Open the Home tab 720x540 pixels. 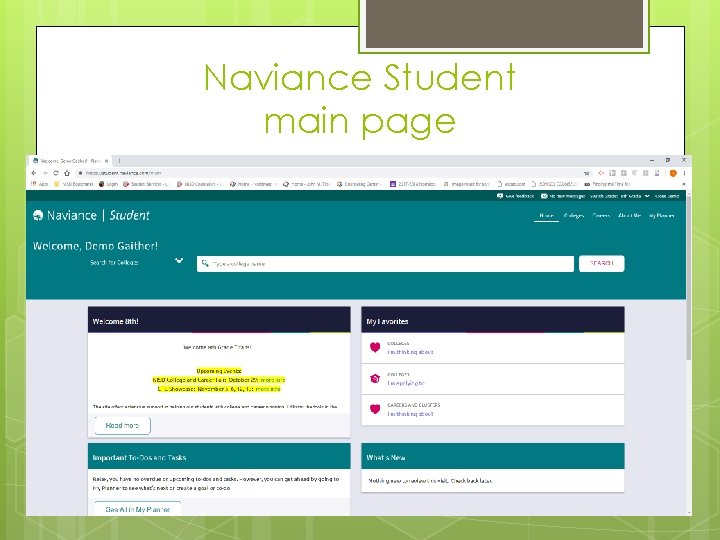546,215
